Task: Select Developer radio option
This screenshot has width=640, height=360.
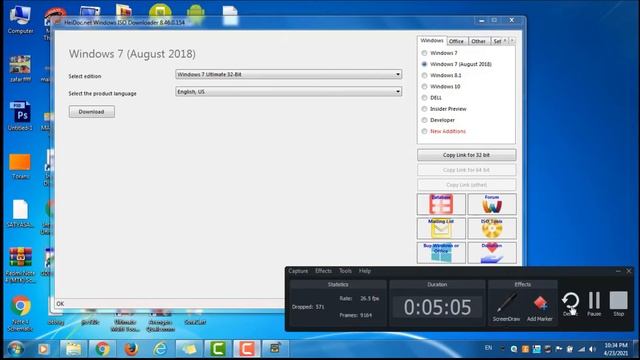Action: pos(438,120)
